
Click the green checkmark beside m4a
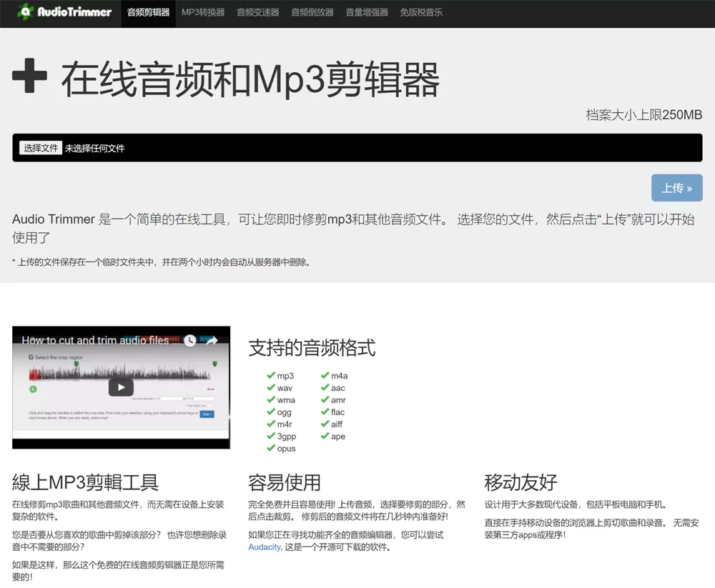pyautogui.click(x=325, y=375)
